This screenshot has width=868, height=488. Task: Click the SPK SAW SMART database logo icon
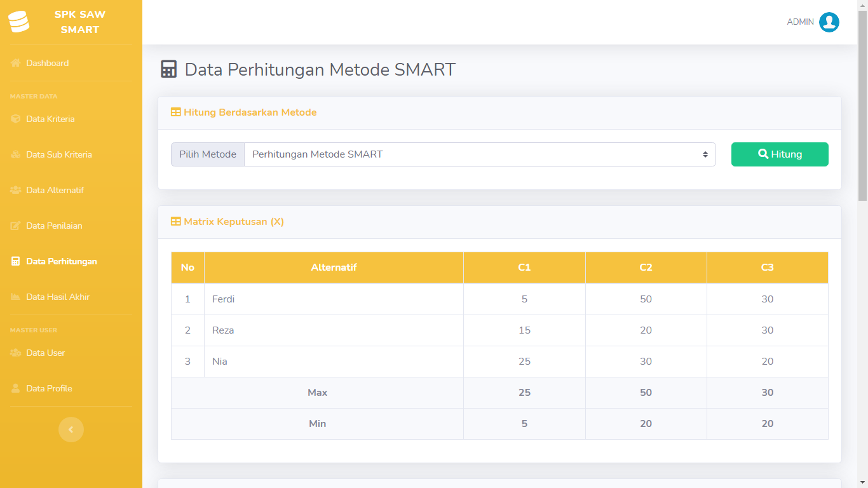[19, 22]
